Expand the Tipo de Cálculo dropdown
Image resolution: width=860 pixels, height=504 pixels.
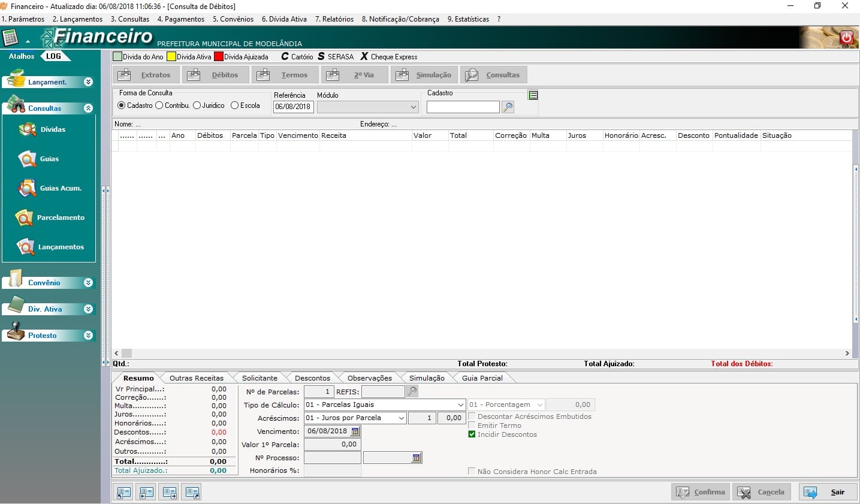point(460,405)
